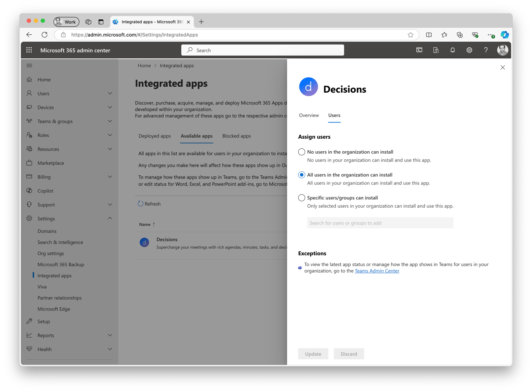Click the Search for users or groups field

(380, 223)
